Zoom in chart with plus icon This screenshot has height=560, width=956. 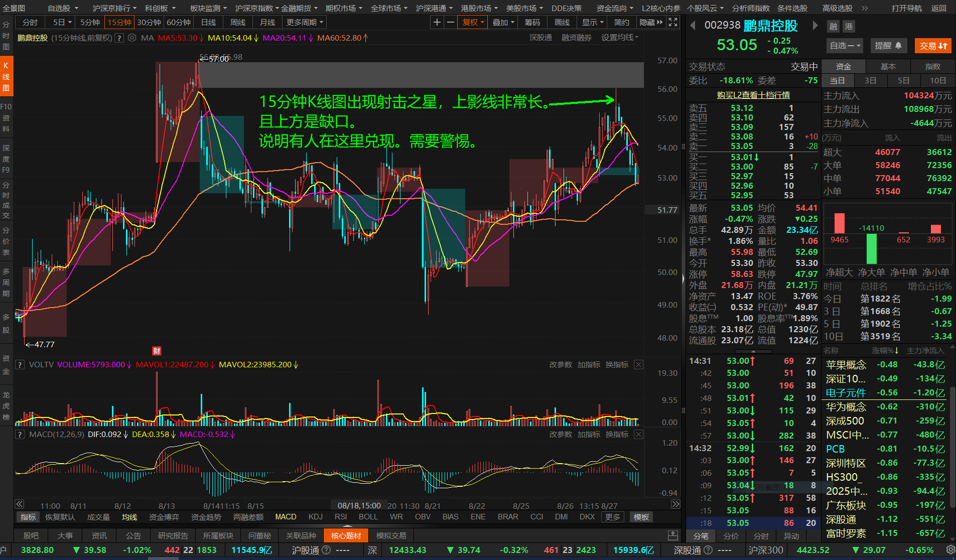(437, 22)
